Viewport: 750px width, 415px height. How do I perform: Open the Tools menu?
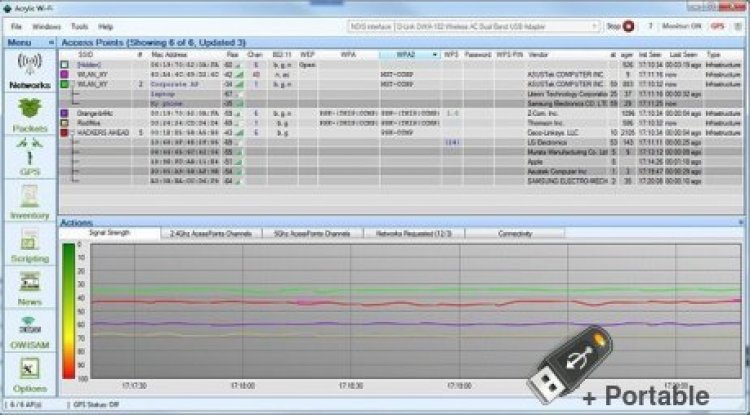[79, 27]
